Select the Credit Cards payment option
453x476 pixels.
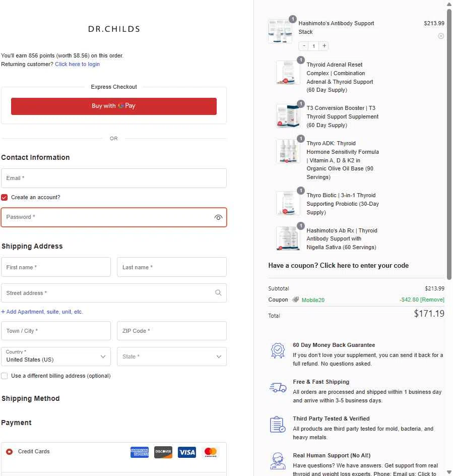point(10,452)
